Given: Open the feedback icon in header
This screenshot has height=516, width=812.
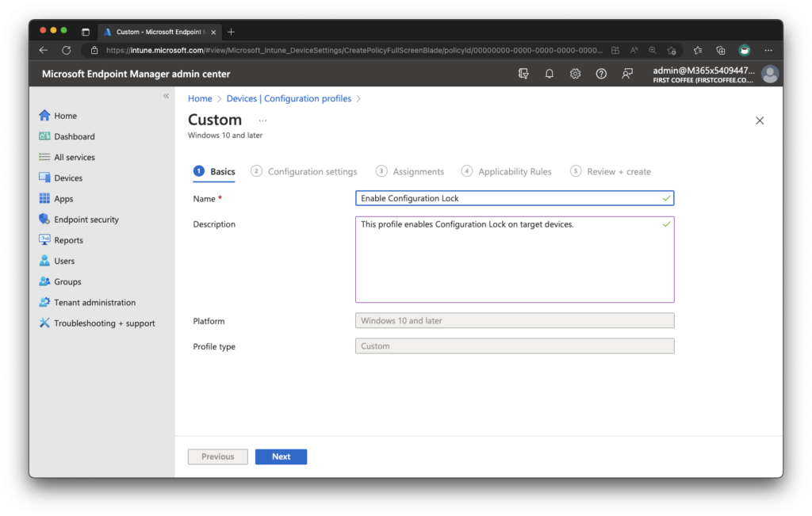Looking at the screenshot, I should tap(627, 74).
